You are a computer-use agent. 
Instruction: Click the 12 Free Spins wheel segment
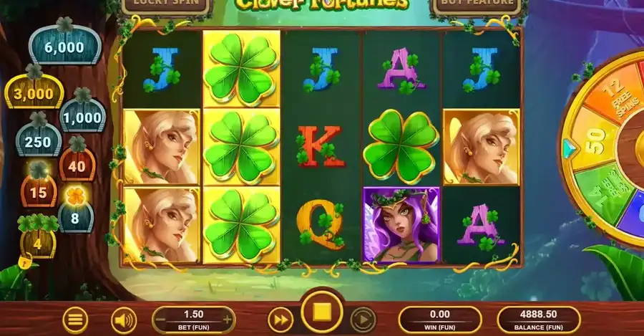(614, 97)
